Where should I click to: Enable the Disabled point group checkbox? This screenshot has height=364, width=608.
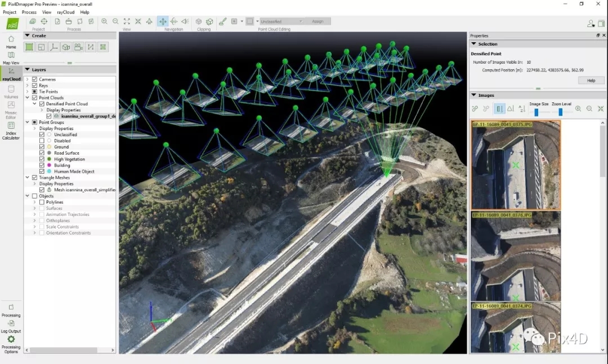42,141
